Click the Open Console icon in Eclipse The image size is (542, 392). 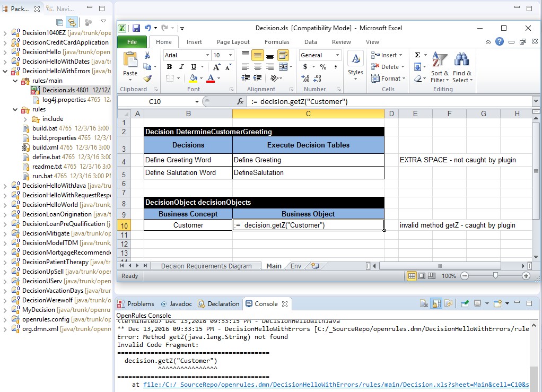click(x=497, y=303)
